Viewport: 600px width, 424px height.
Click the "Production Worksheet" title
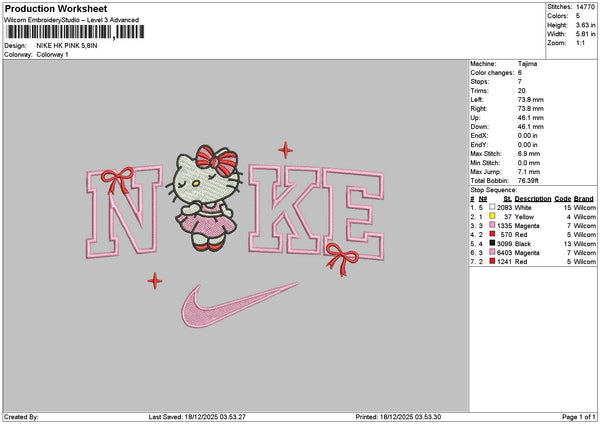point(56,8)
